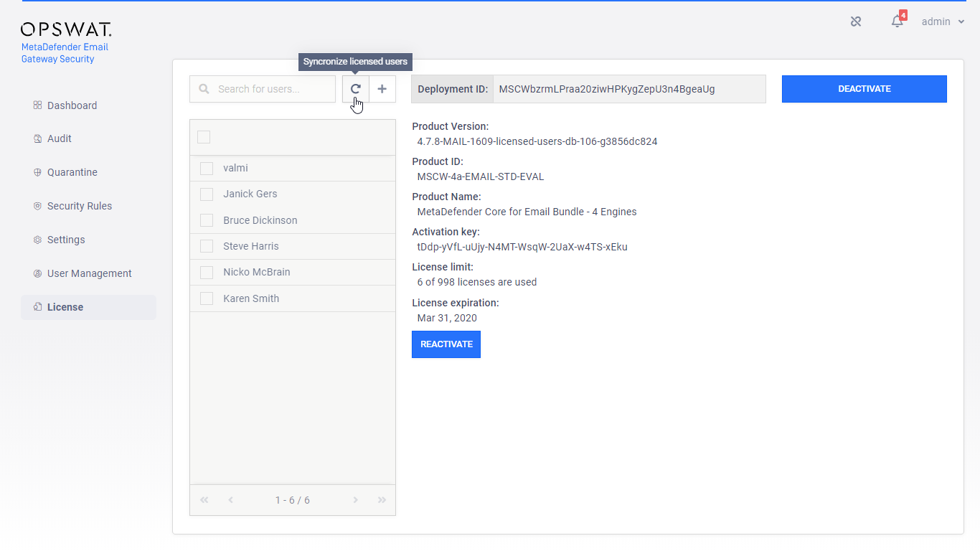Screen dimensions: 980x551
Task: Click the pagination text 1 - 6 / 6
Action: [293, 500]
